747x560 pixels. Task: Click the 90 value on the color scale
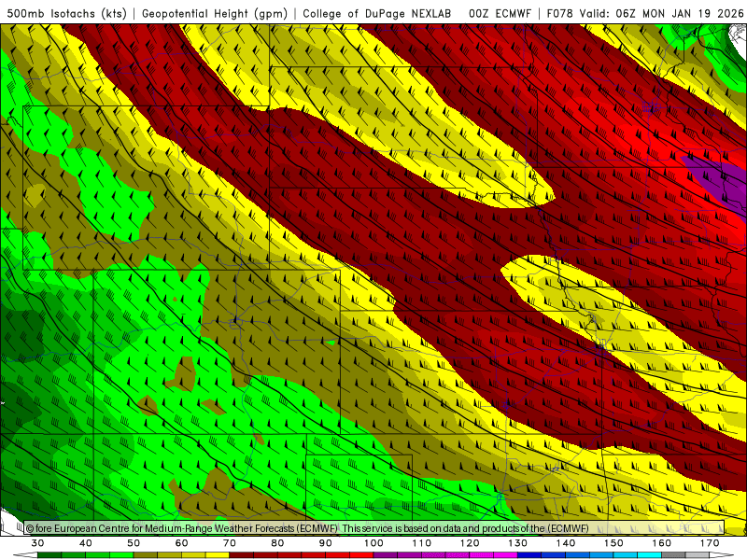coord(325,543)
